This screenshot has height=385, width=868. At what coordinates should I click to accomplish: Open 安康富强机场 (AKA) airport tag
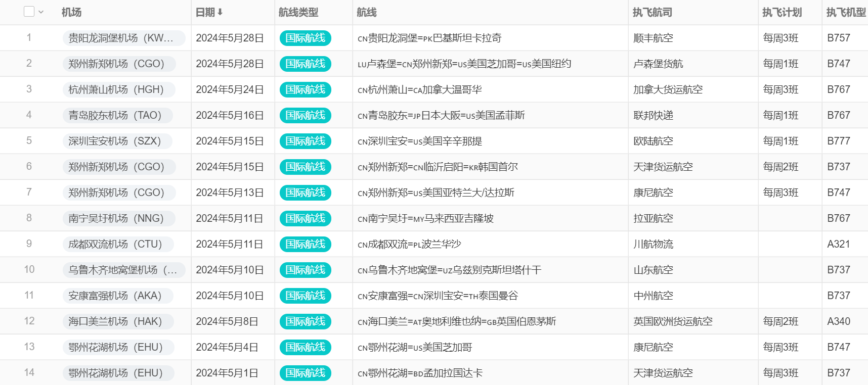click(x=118, y=296)
